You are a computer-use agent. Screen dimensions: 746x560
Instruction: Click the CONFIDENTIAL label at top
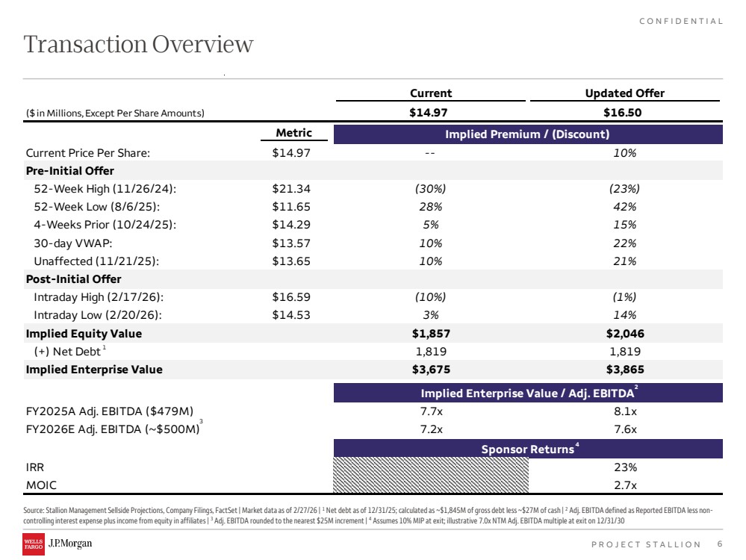point(681,22)
